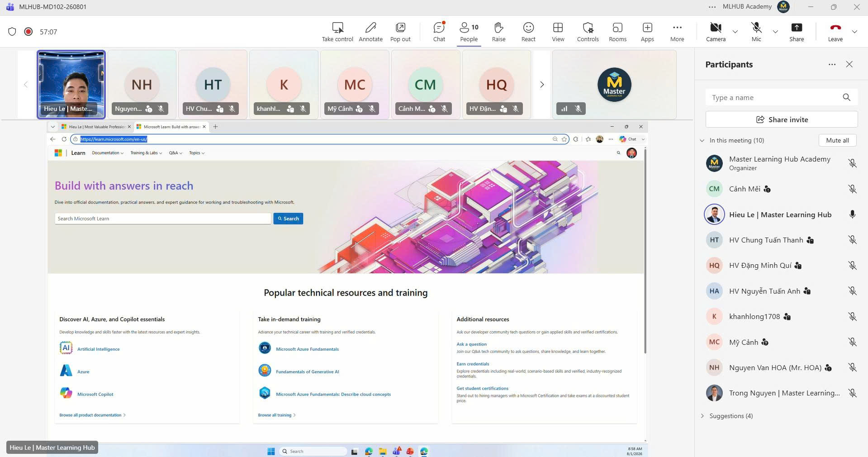
Task: Click the browser address bar URL
Action: [x=114, y=139]
